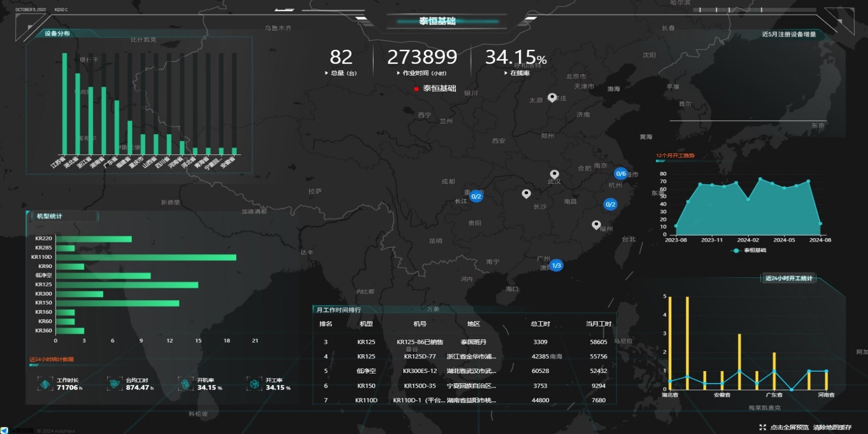Image resolution: width=868 pixels, height=434 pixels.
Task: Click the KR110D bar in 机型统计
Action: (146, 257)
